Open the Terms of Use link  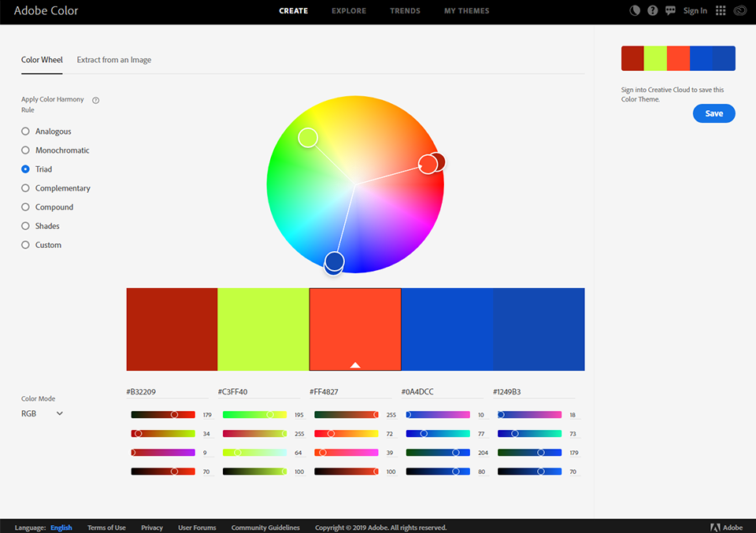106,527
